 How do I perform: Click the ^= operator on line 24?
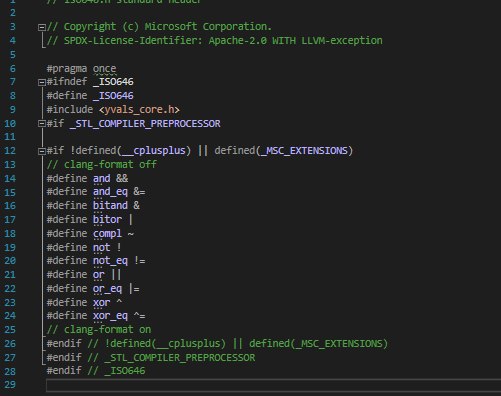click(x=139, y=316)
